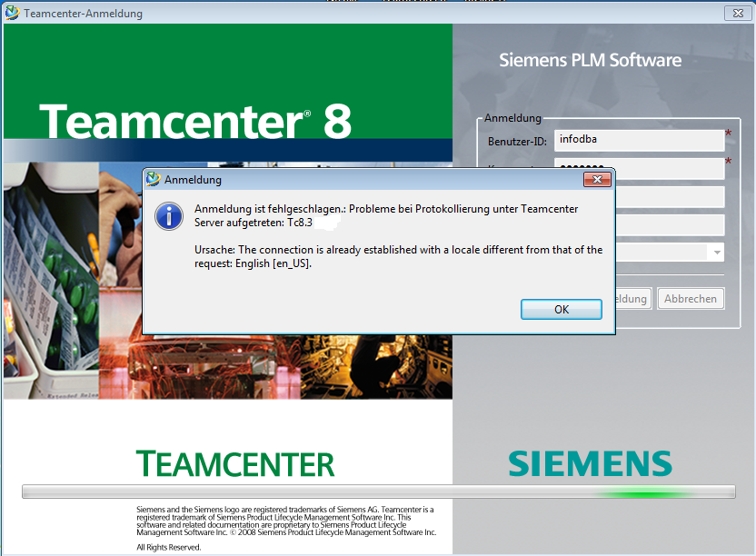Click the fourth login field behind the dialog

click(x=670, y=225)
